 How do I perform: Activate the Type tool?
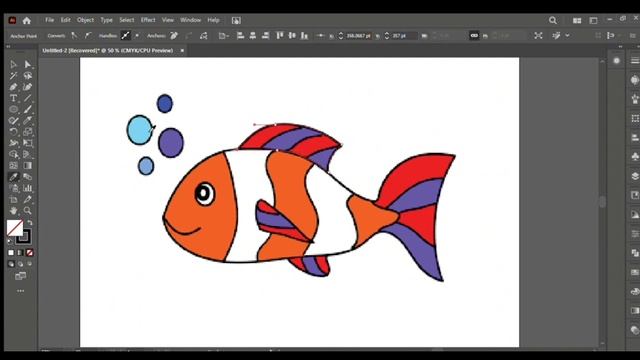(13, 98)
